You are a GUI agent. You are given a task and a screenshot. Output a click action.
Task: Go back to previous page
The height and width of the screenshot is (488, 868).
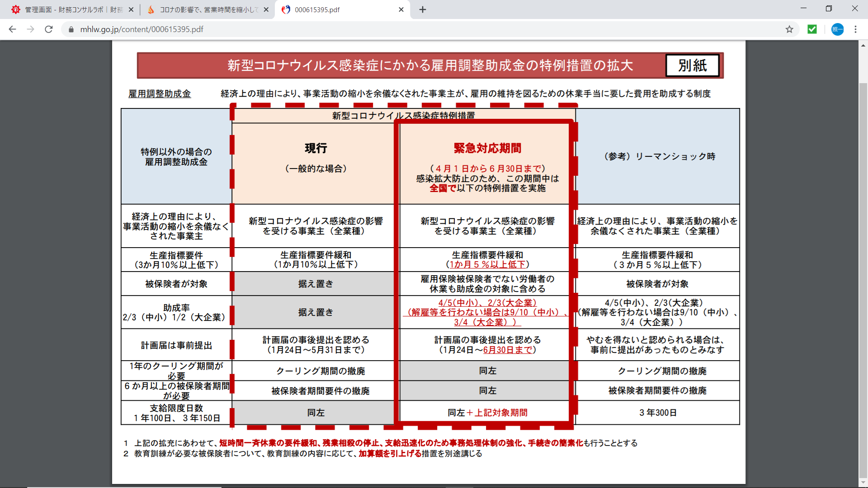click(x=12, y=29)
